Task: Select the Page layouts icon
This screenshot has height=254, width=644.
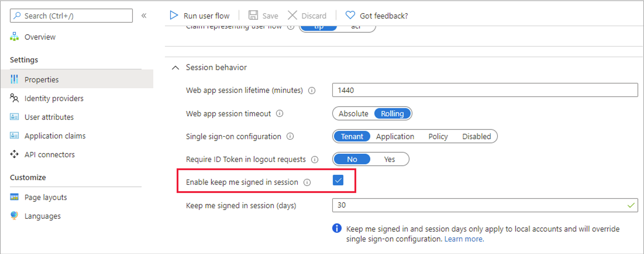Action: [14, 197]
